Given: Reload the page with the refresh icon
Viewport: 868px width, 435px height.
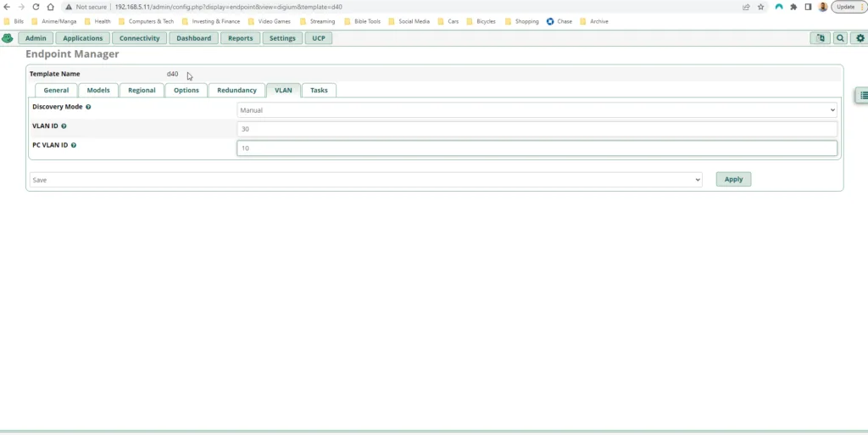Looking at the screenshot, I should point(36,7).
